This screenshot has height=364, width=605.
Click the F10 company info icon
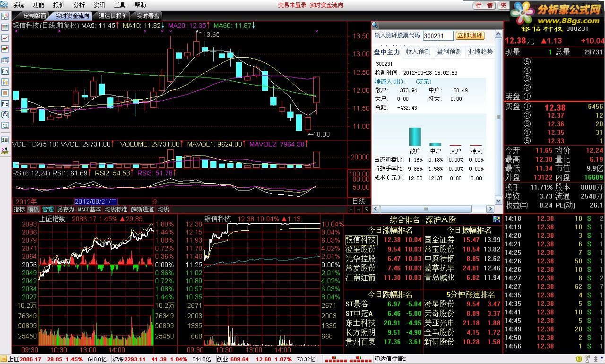[x=5, y=71]
